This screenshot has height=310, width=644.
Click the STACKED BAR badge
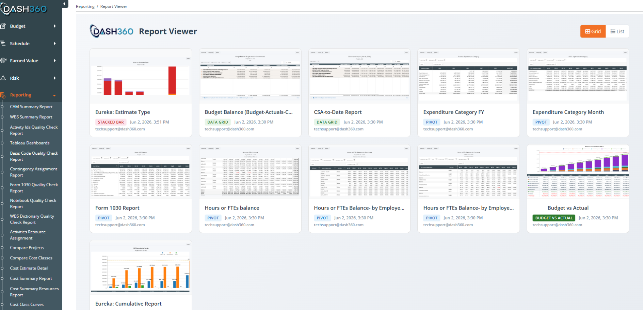pyautogui.click(x=111, y=122)
